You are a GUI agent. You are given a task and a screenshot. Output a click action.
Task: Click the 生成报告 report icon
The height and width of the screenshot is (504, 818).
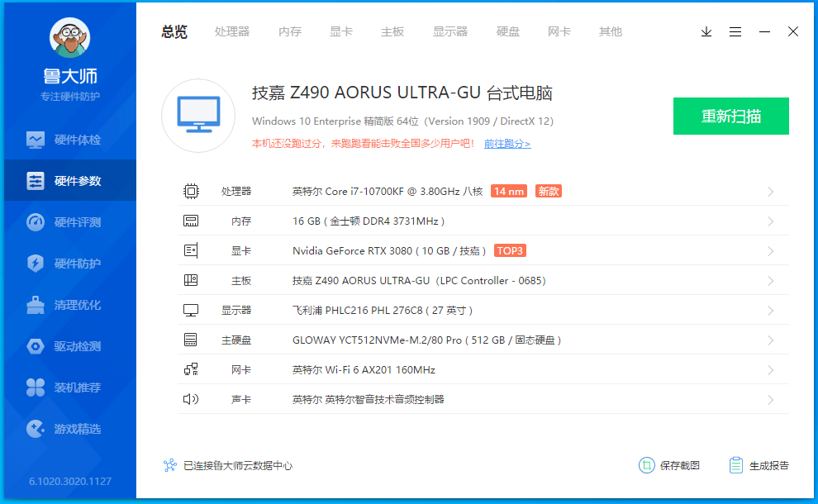[735, 465]
